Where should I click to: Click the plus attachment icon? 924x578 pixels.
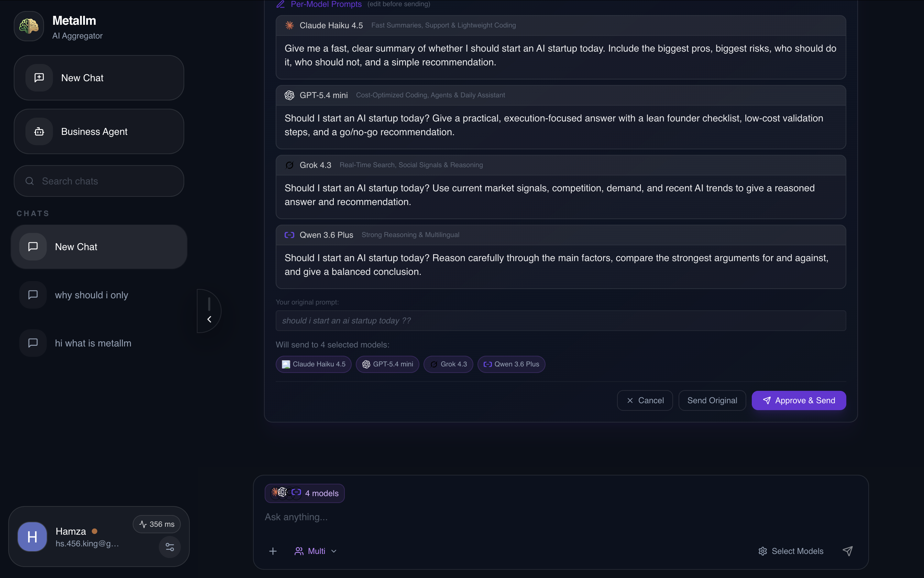pos(273,551)
